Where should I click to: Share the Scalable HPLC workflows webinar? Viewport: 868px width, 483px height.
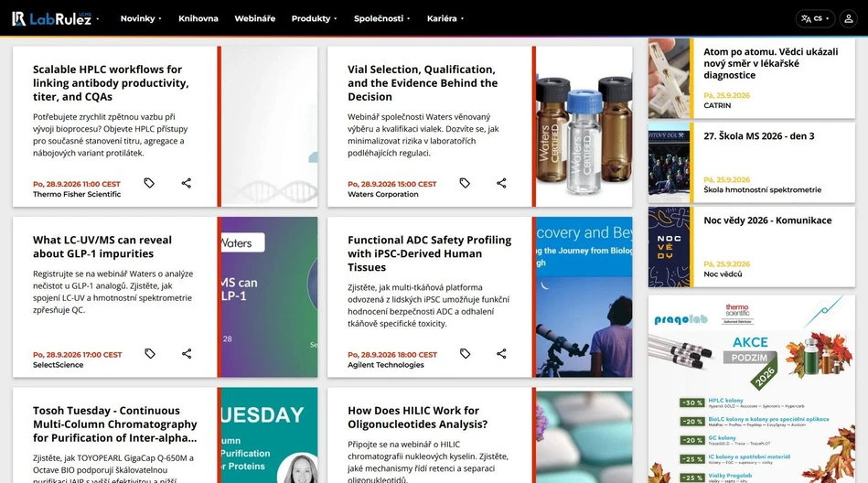point(187,183)
